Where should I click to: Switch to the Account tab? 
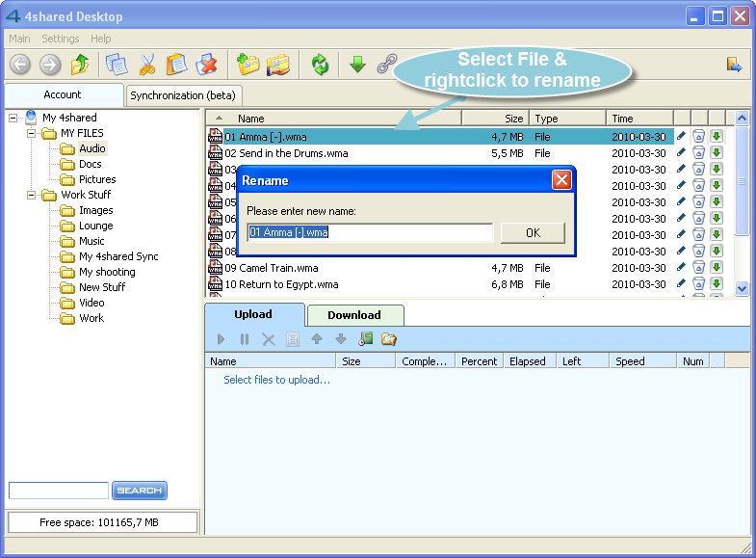[x=63, y=94]
